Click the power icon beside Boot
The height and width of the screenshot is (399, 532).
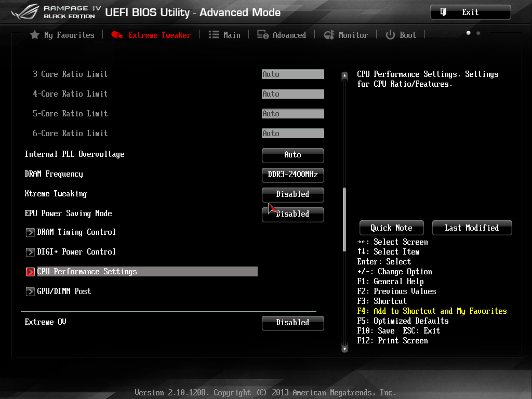click(390, 35)
